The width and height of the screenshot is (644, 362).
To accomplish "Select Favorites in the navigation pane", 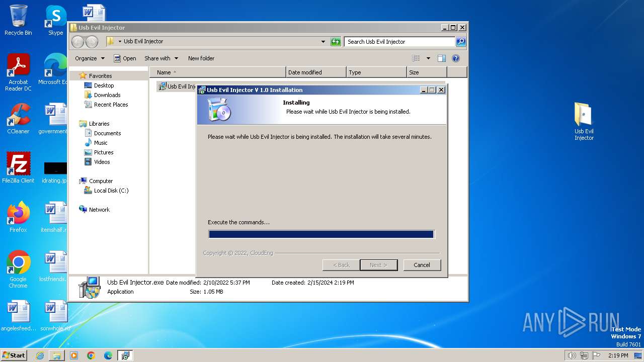I will pos(100,76).
